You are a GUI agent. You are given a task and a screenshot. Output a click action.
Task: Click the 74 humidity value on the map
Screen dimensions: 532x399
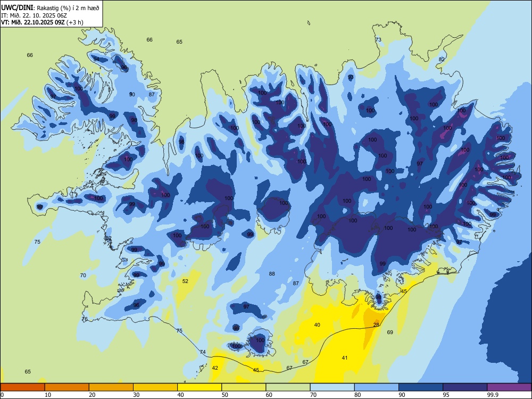point(203,352)
